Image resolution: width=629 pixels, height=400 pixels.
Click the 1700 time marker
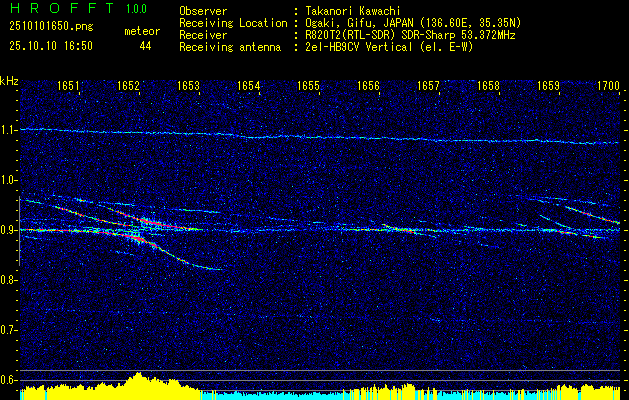608,87
